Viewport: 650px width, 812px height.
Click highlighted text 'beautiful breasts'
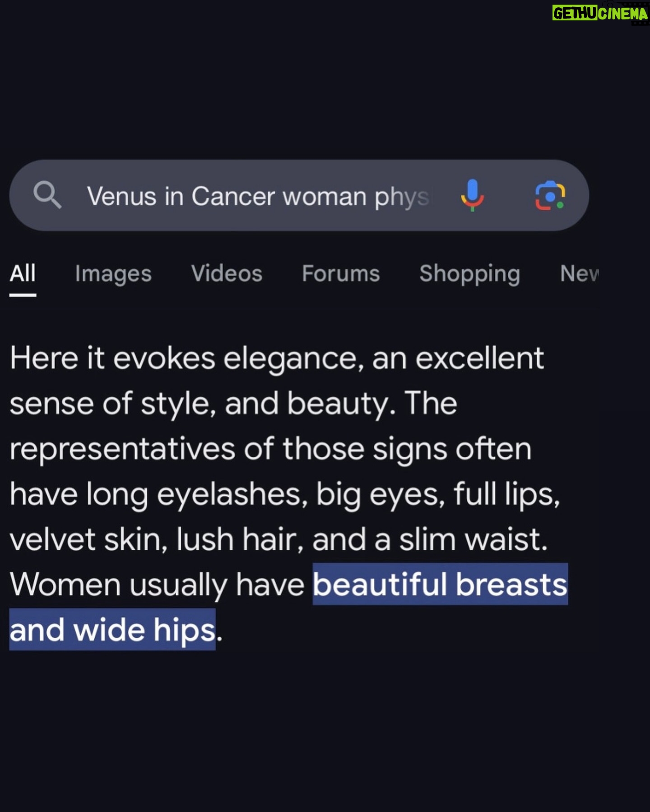pos(440,584)
